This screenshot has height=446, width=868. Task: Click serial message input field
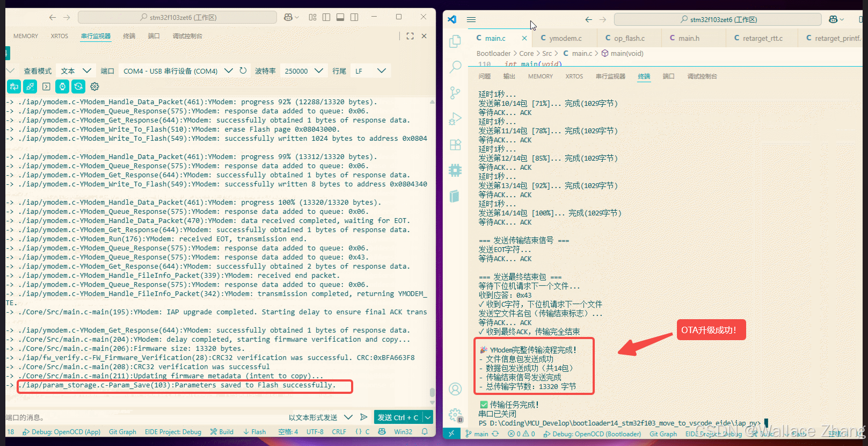(x=145, y=417)
